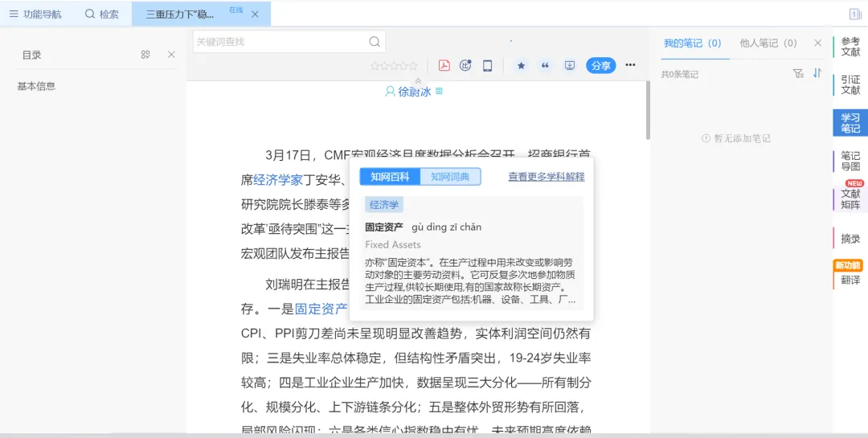
Task: Click the page layout icon at top right
Action: click(854, 14)
